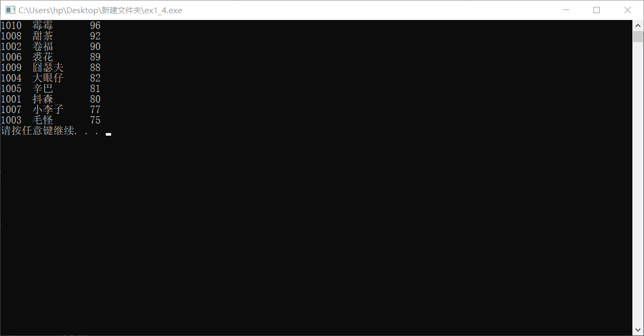
Task: Click student ID 1007
Action: click(11, 109)
